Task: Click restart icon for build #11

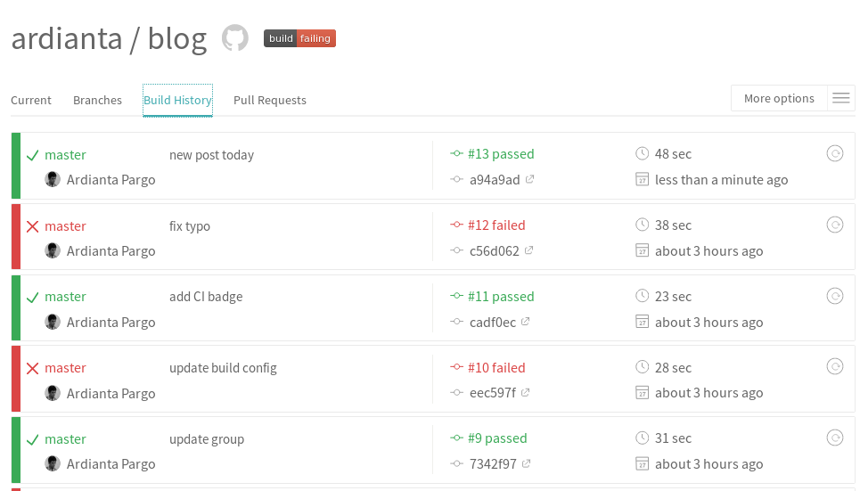Action: (x=835, y=296)
